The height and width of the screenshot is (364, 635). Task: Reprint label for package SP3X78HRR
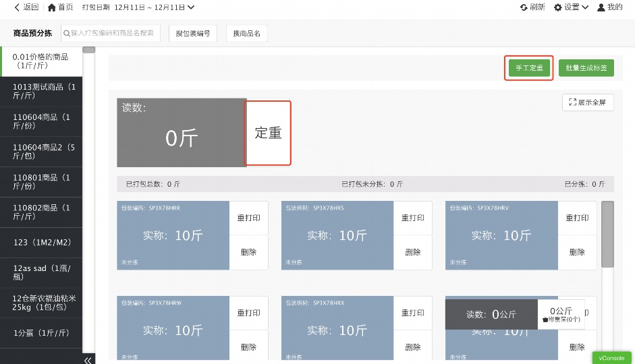coord(248,218)
